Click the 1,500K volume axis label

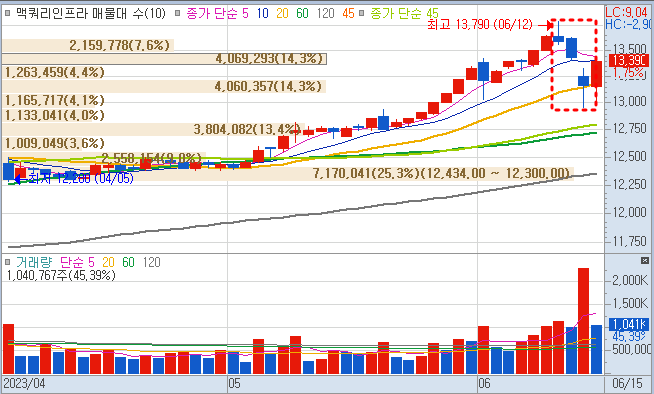point(630,303)
